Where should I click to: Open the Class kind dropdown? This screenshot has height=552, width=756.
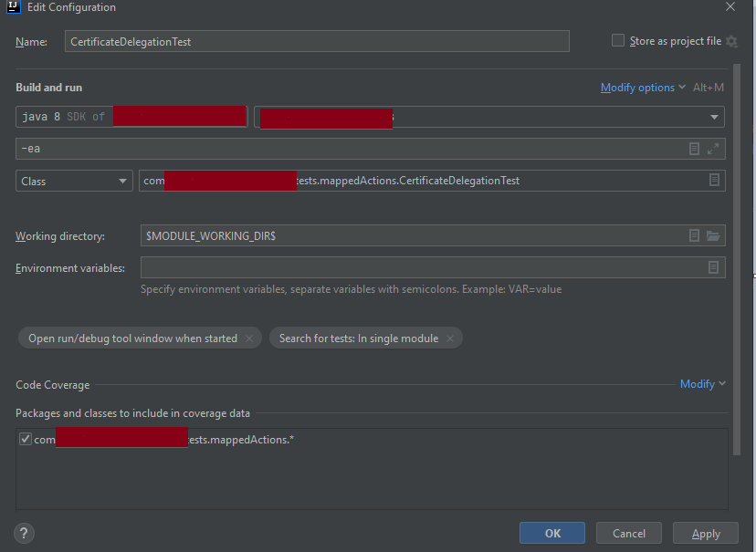[x=73, y=180]
